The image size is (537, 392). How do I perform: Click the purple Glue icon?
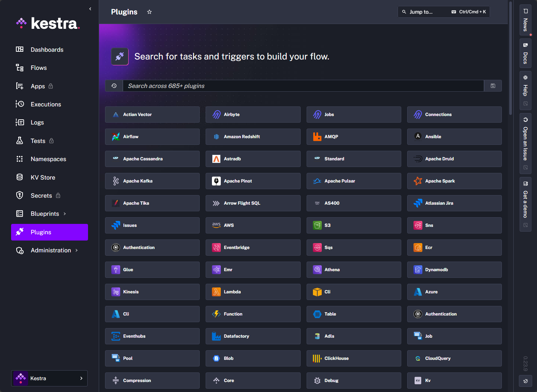pos(116,270)
